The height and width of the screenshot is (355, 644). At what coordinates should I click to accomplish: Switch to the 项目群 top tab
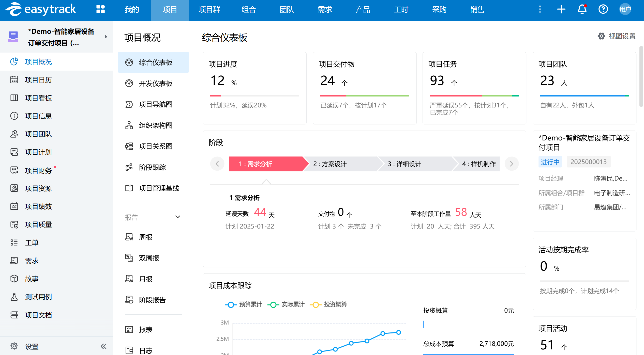tap(209, 10)
